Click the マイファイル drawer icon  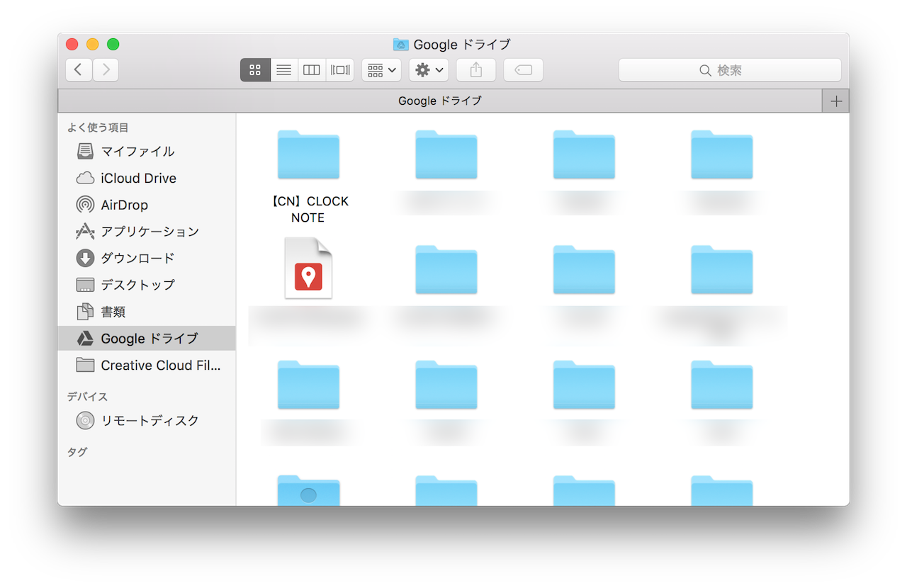coord(85,152)
